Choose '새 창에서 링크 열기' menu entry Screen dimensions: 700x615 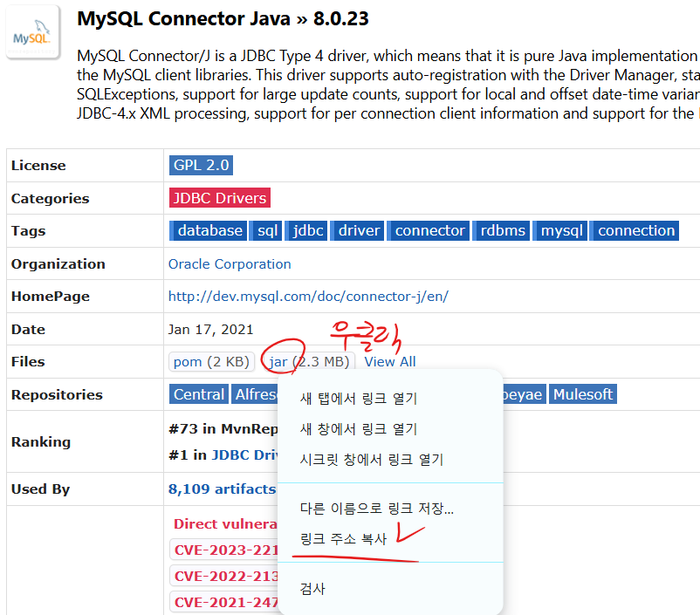point(390,429)
